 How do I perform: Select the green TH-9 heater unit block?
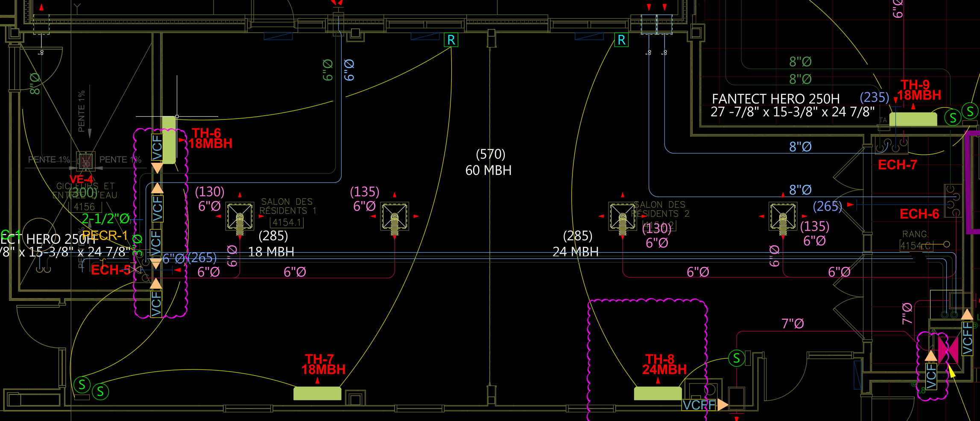(x=913, y=119)
